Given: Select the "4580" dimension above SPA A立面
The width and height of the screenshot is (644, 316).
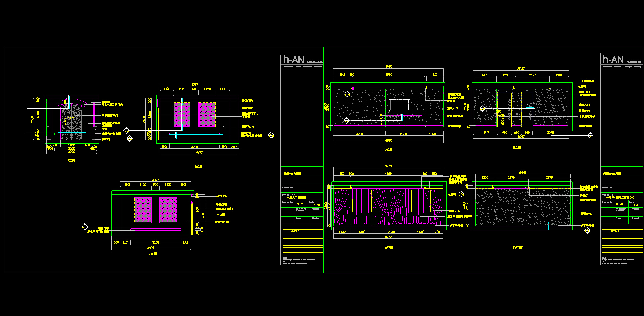Looking at the screenshot, I should click(x=389, y=75).
